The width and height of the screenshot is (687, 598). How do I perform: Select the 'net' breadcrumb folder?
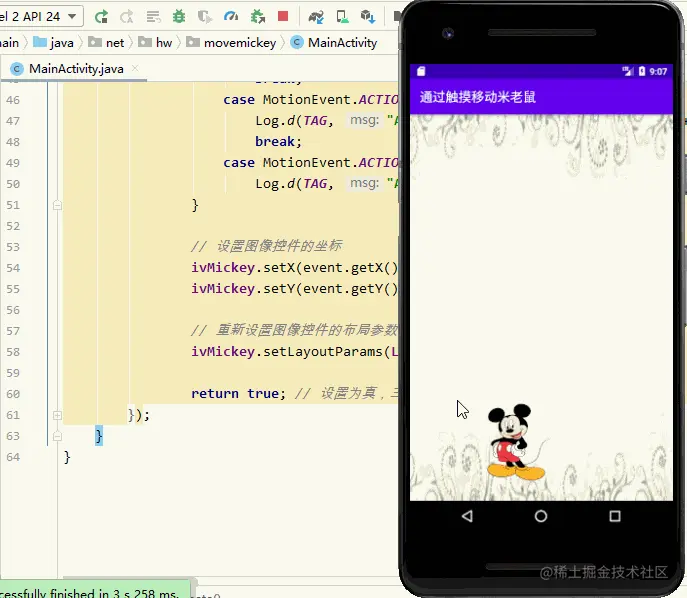(x=106, y=42)
